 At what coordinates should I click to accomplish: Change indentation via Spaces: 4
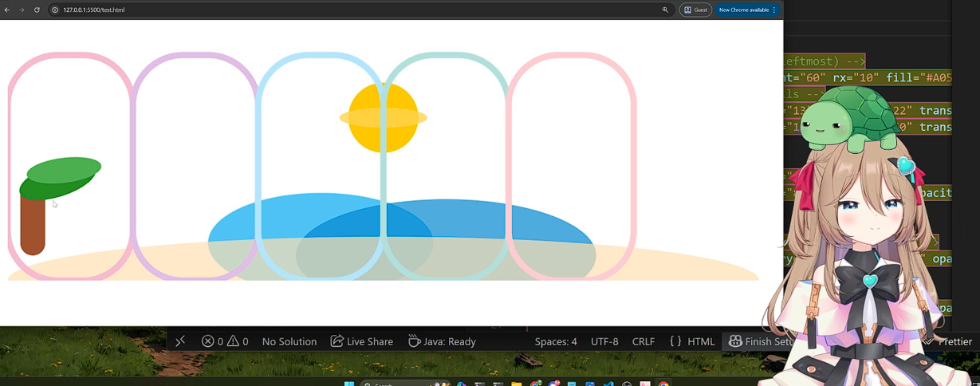[x=556, y=341]
